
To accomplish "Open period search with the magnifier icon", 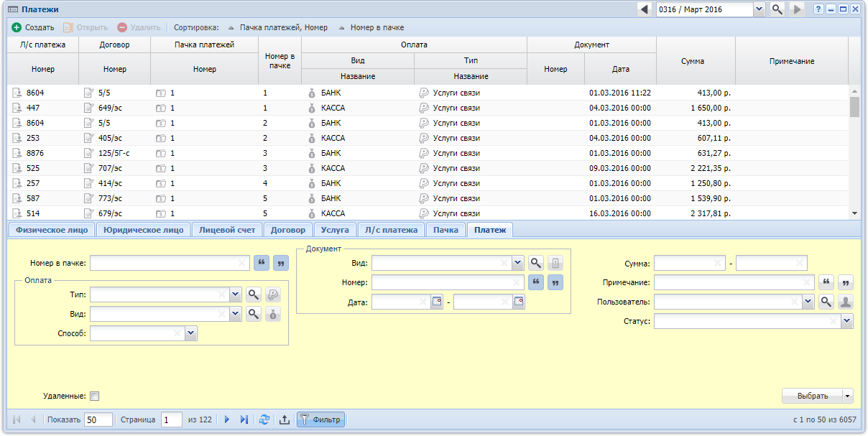I will [x=777, y=9].
